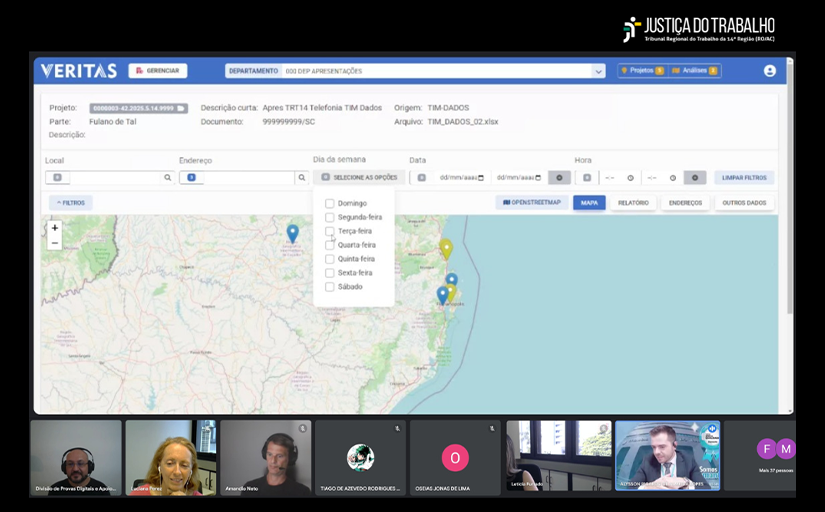
Task: Switch to the Endereços tab
Action: tap(685, 203)
